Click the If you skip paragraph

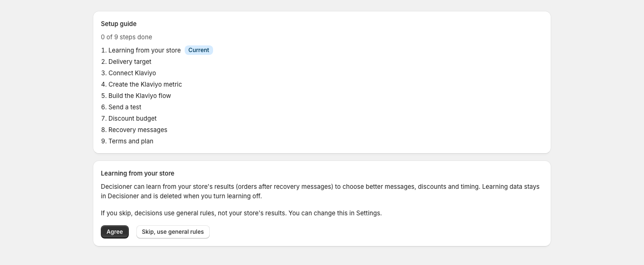coord(241,213)
